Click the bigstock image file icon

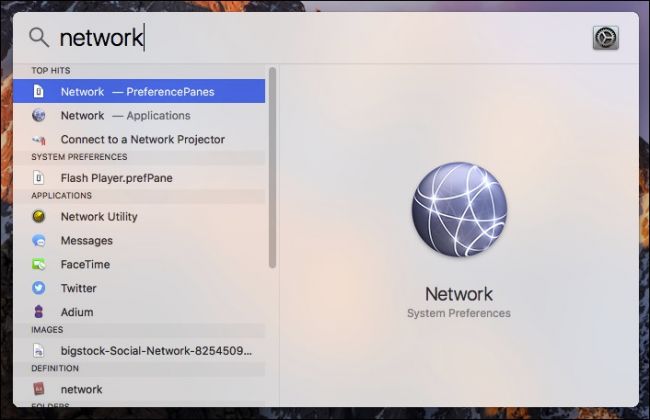(39, 351)
